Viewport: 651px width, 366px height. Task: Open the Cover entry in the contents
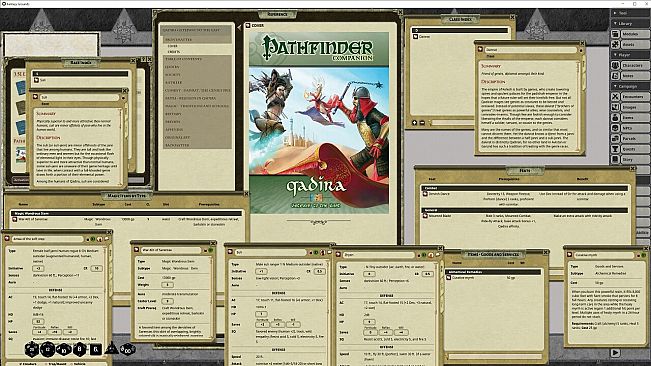(173, 46)
